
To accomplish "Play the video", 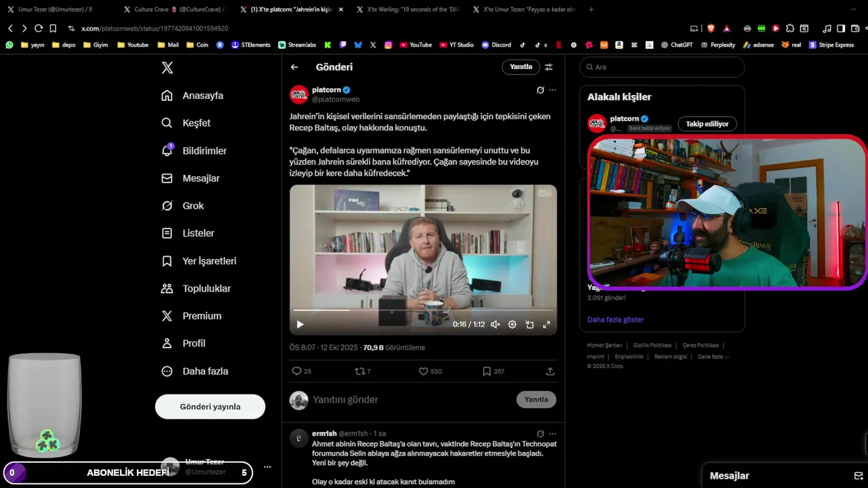I will pos(300,325).
